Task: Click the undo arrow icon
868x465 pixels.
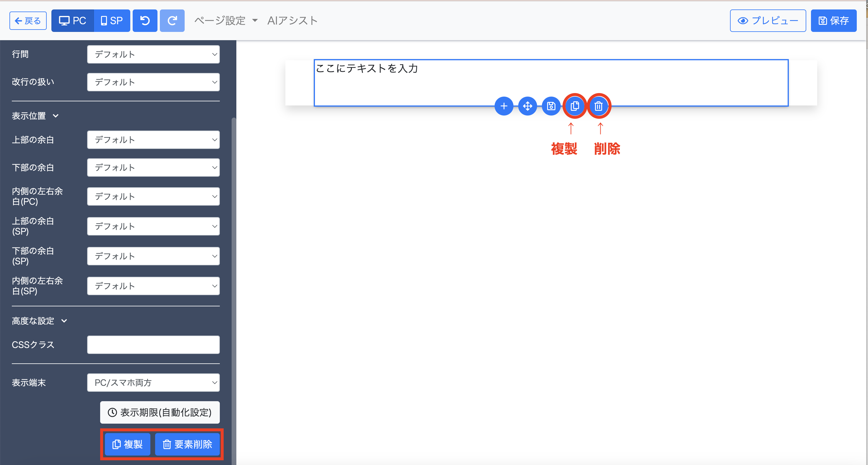Action: [x=145, y=21]
